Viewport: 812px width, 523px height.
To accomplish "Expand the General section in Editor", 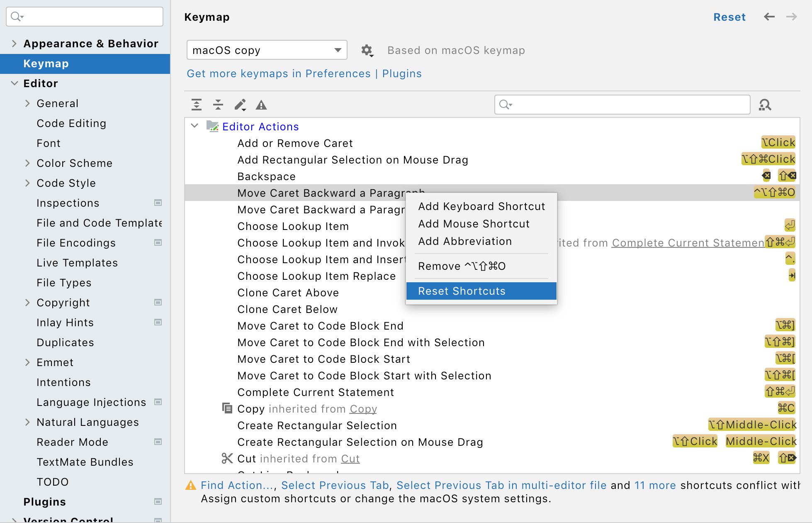I will point(29,103).
